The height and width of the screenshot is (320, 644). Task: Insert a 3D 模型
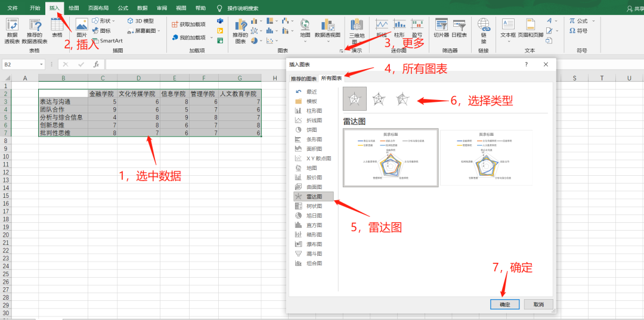[x=141, y=20]
